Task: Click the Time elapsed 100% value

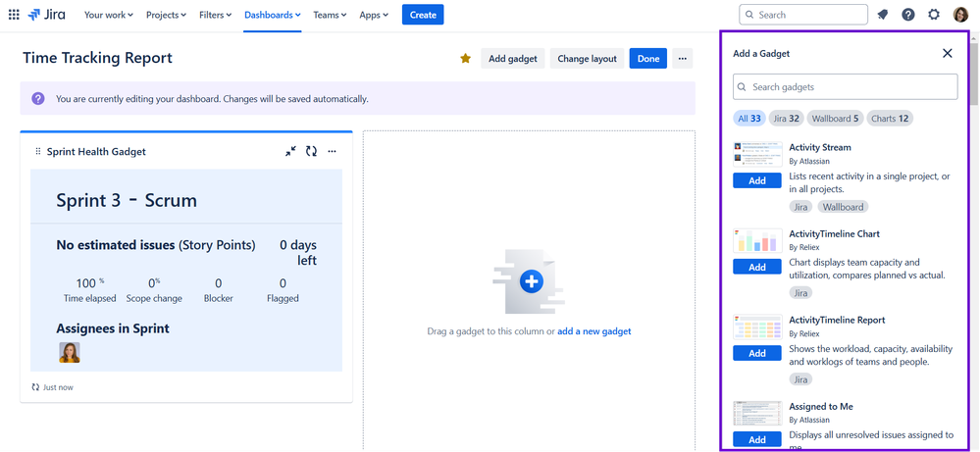Action: 90,283
